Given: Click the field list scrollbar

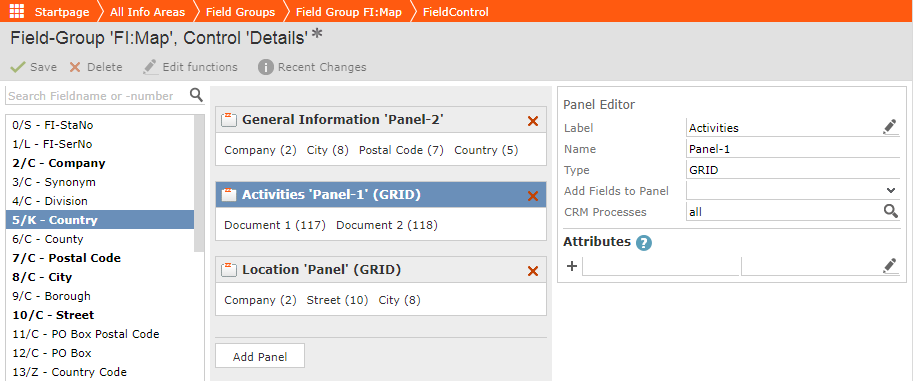Looking at the screenshot, I should pyautogui.click(x=199, y=182).
